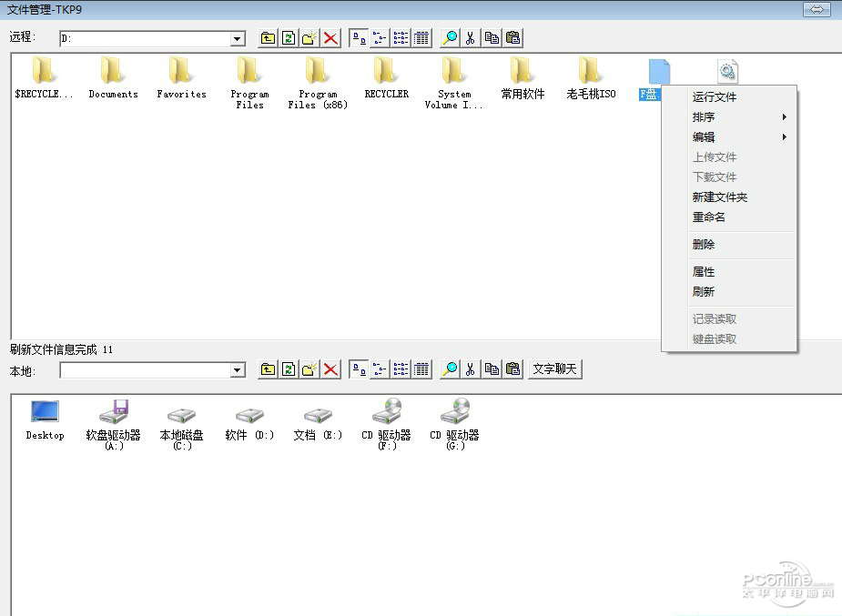Switch remote pane to details view
842x616 pixels.
(x=422, y=38)
